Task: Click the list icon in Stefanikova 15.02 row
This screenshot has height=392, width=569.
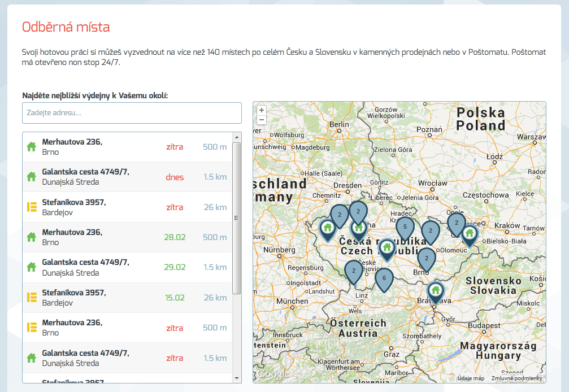Action: coord(32,297)
